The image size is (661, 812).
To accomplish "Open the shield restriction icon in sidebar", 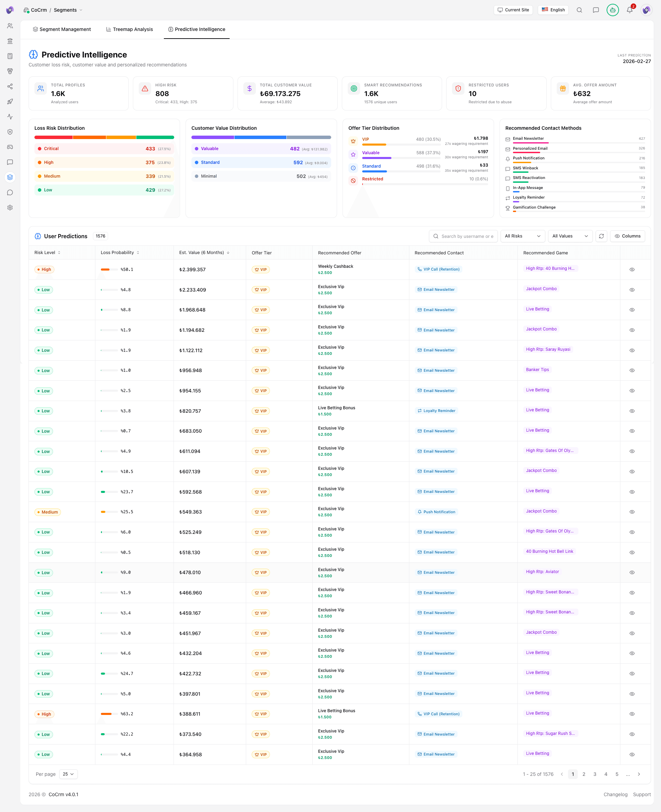I will click(10, 132).
